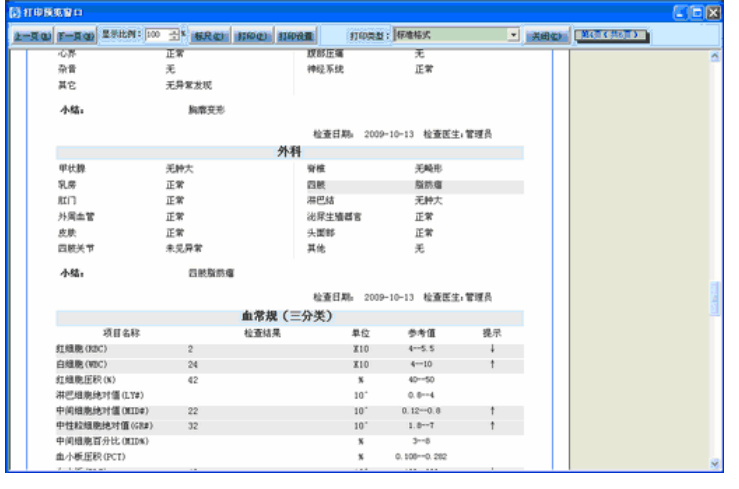This screenshot has height=489, width=739.
Task: Close the window via title bar X
Action: click(x=713, y=13)
